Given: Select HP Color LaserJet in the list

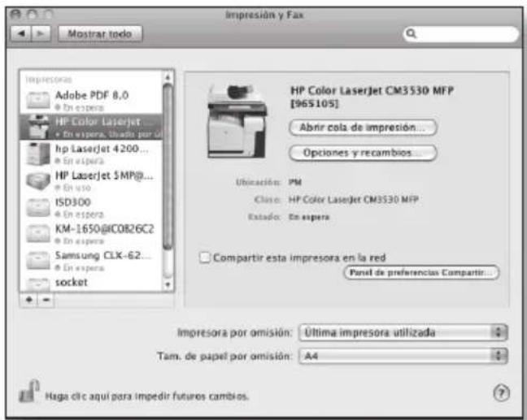Looking at the screenshot, I should tap(91, 127).
